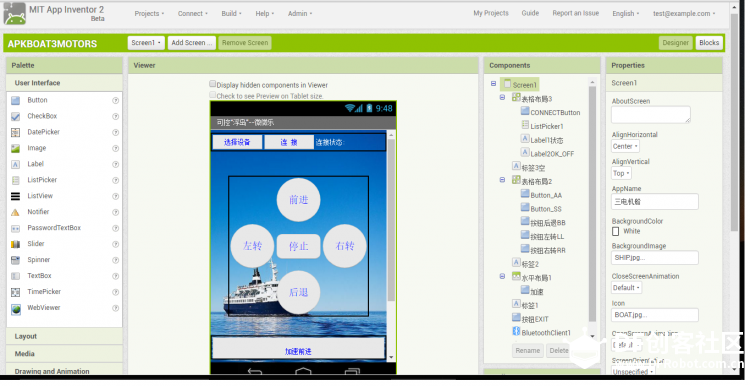Open the Connect menu
Viewport: 750px width, 386px height.
(193, 13)
